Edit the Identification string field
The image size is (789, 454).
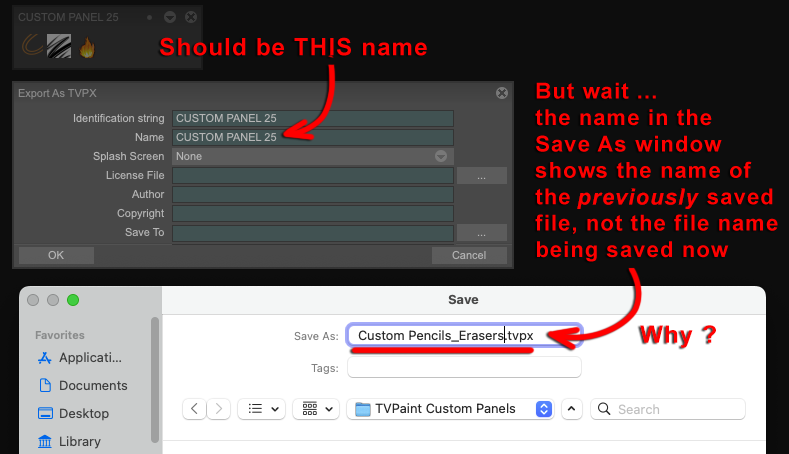pos(312,118)
